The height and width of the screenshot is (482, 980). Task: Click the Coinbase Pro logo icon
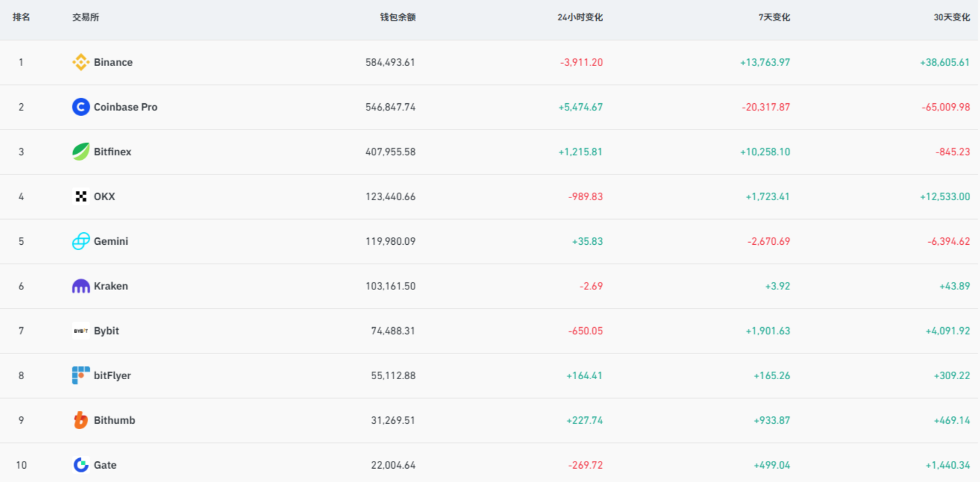click(x=81, y=107)
